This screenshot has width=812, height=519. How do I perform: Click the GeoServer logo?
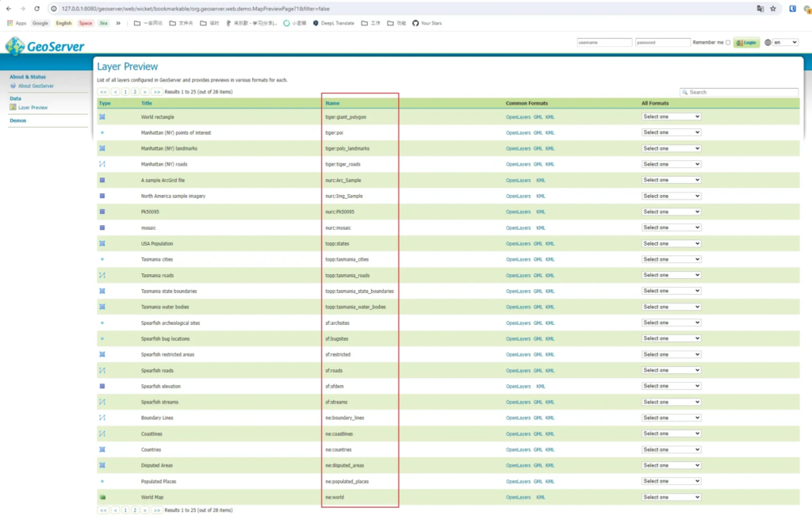coord(44,46)
